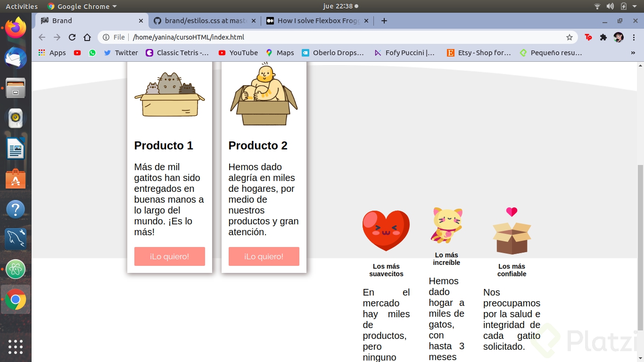644x362 pixels.
Task: Click the Chrome profile avatar
Action: click(x=619, y=37)
